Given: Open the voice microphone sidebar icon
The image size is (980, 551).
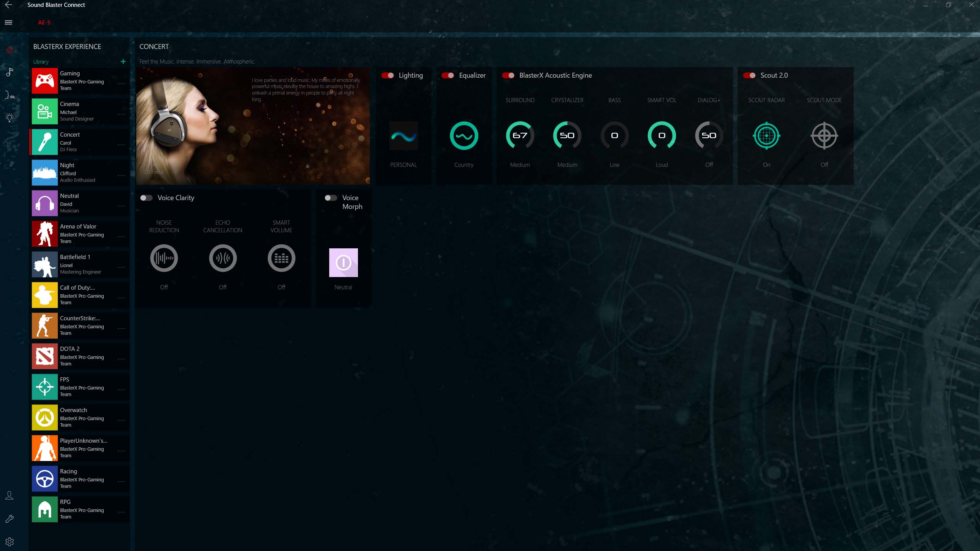Looking at the screenshot, I should (10, 95).
